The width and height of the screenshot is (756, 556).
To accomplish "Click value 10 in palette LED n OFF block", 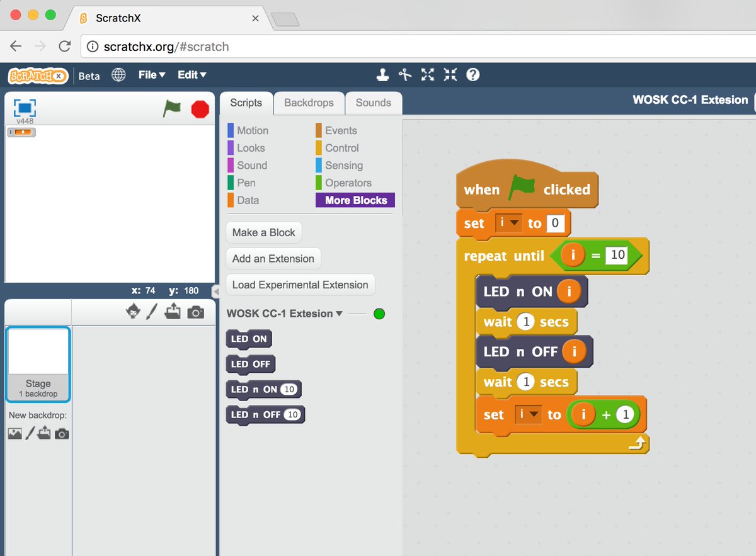I will pos(292,414).
